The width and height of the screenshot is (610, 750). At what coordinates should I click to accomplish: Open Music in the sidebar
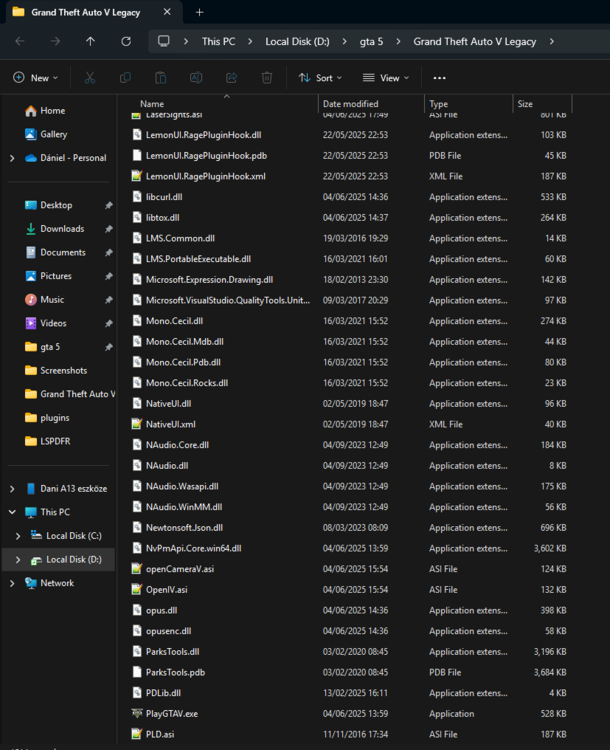[44, 299]
